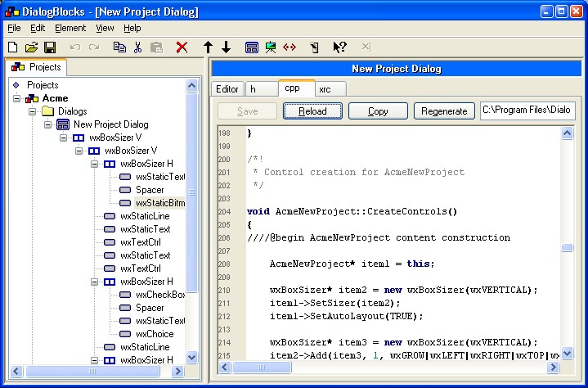Image resolution: width=588 pixels, height=388 pixels.
Task: Click the Open folder toolbar icon
Action: tap(32, 47)
